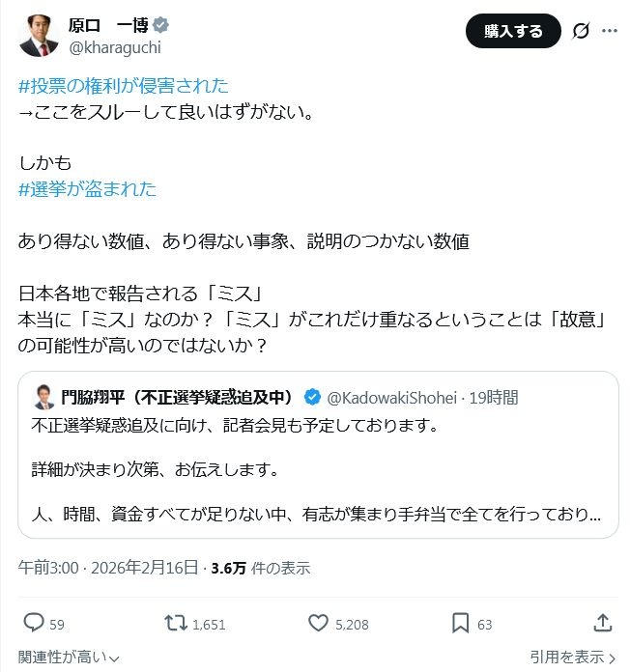Click the reply speech bubble icon
The image size is (630, 672).
tap(33, 623)
